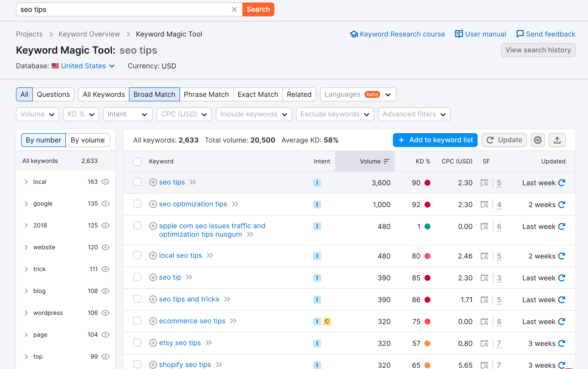The height and width of the screenshot is (369, 588).
Task: Toggle visibility eye for 'blog' group
Action: pyautogui.click(x=105, y=291)
